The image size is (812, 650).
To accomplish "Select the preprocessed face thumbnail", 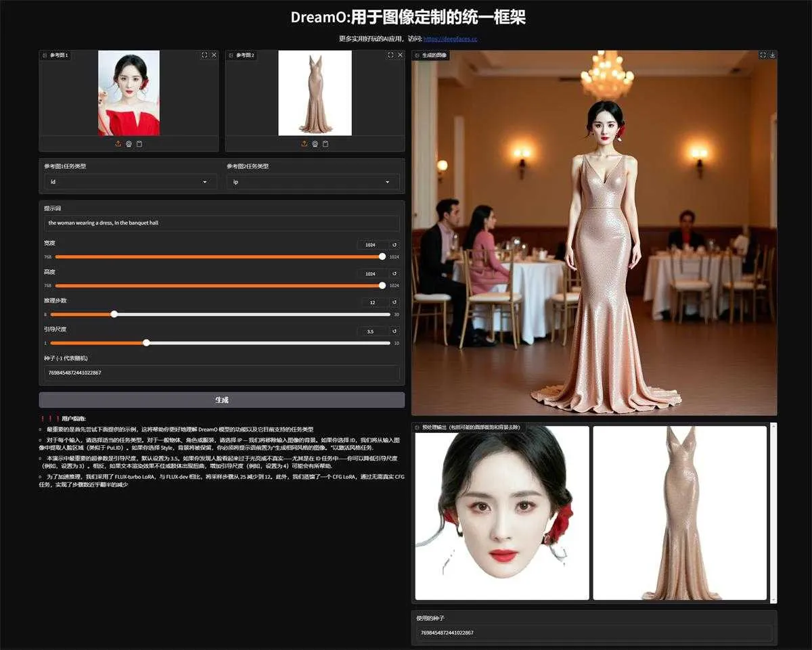I will (x=501, y=513).
